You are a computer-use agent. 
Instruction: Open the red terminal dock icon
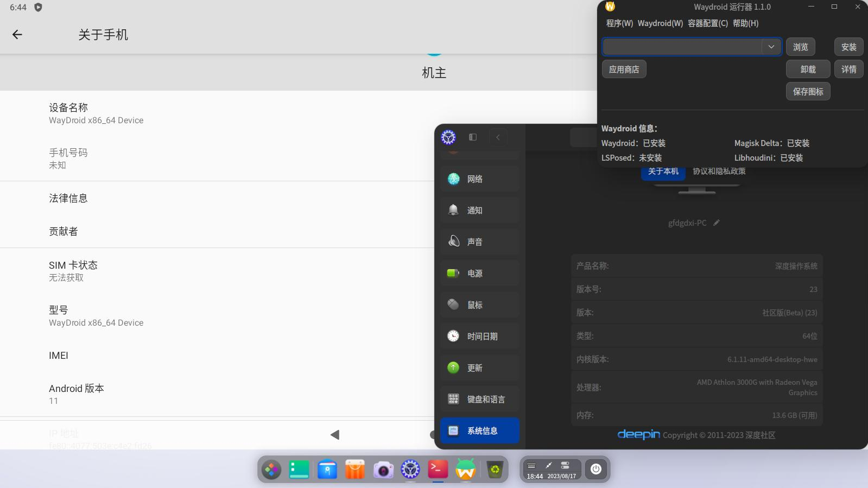click(x=438, y=468)
